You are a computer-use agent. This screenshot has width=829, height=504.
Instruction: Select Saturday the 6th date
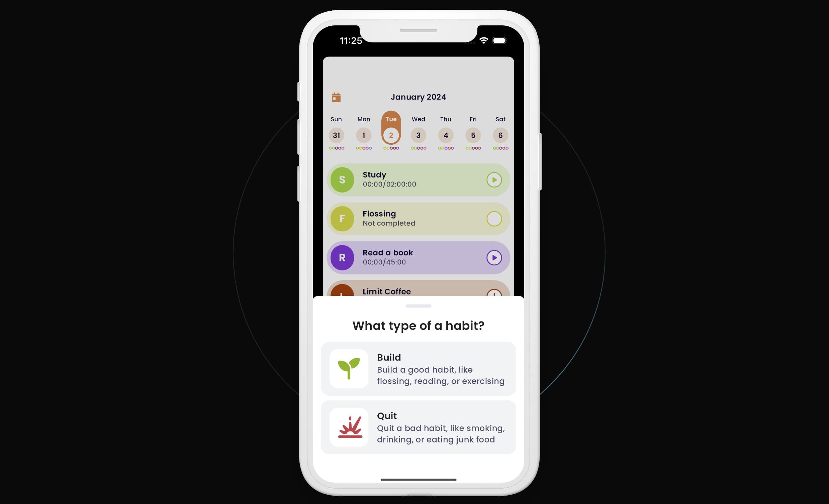pyautogui.click(x=500, y=135)
